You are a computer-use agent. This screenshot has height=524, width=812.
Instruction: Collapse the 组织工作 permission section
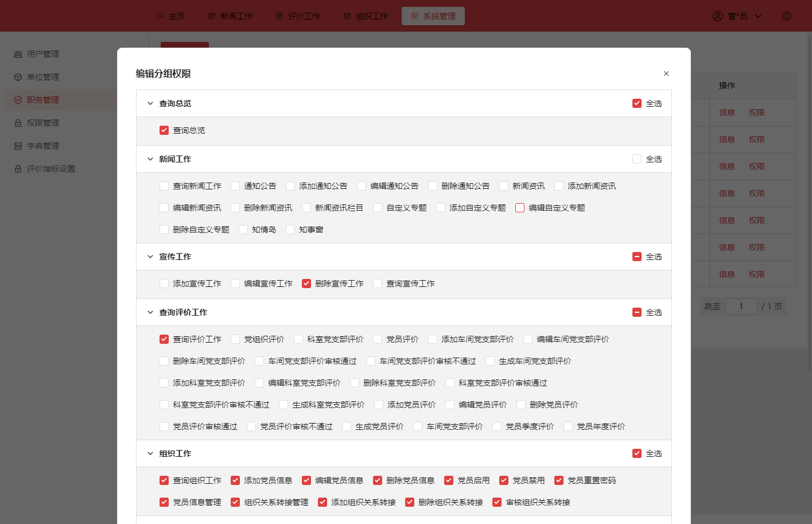[150, 453]
